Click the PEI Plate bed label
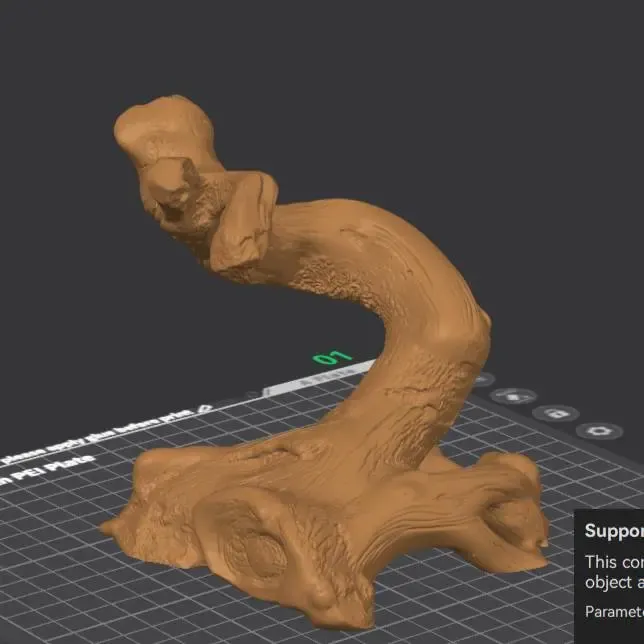644x644 pixels. coord(47,470)
